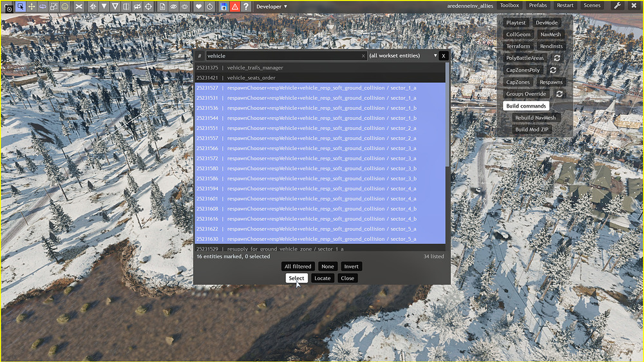Viewport: 644px width, 362px height.
Task: Click the smiley face toolbar icon
Action: click(x=65, y=6)
